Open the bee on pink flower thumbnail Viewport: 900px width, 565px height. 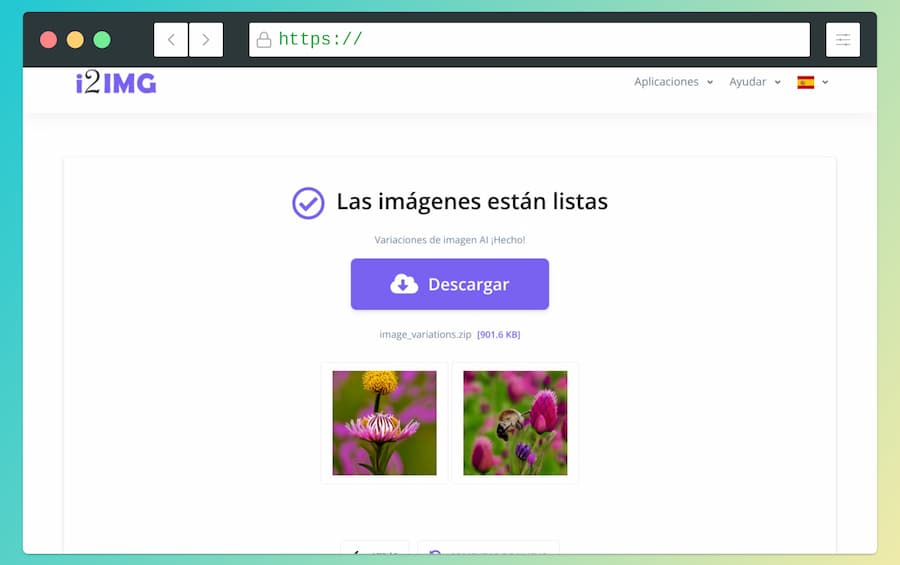(515, 423)
